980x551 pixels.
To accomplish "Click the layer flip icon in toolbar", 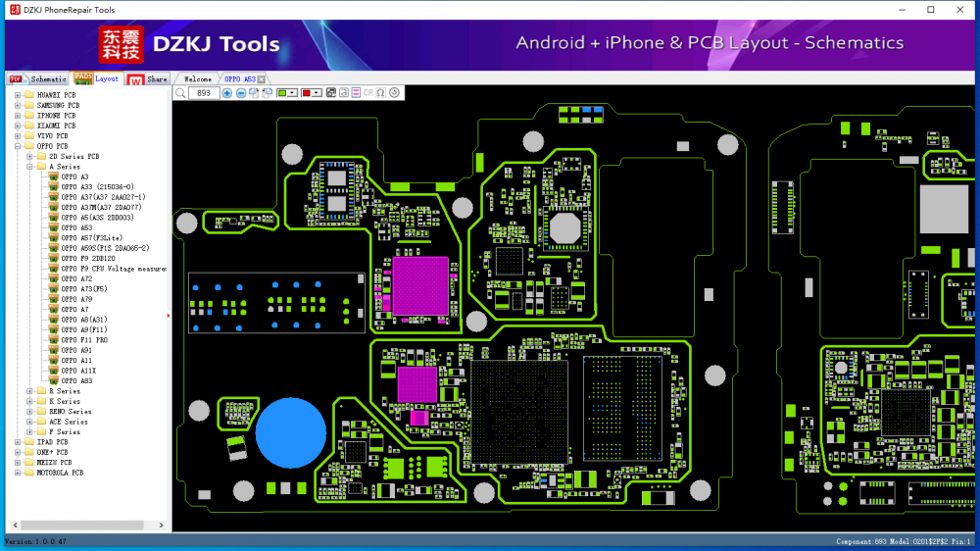I will pyautogui.click(x=330, y=93).
